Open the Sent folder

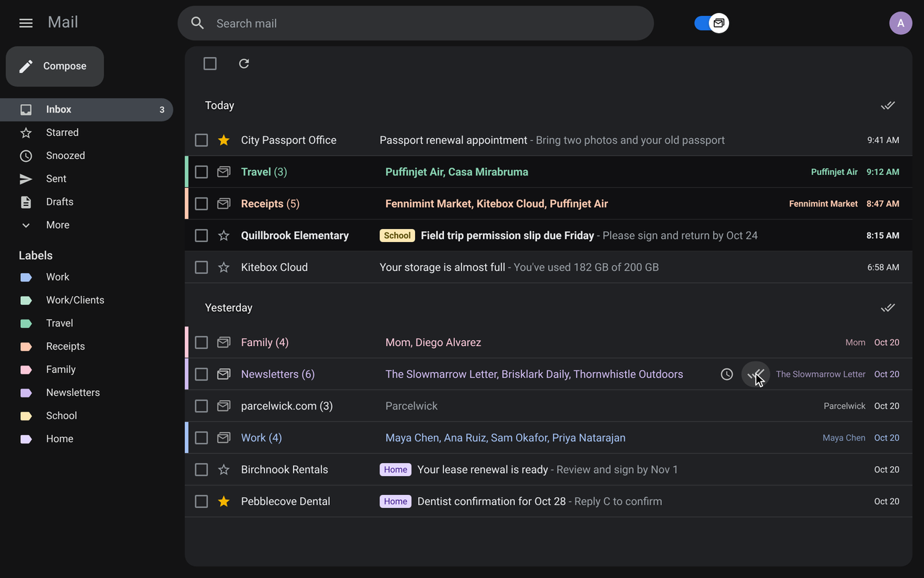tap(87, 179)
